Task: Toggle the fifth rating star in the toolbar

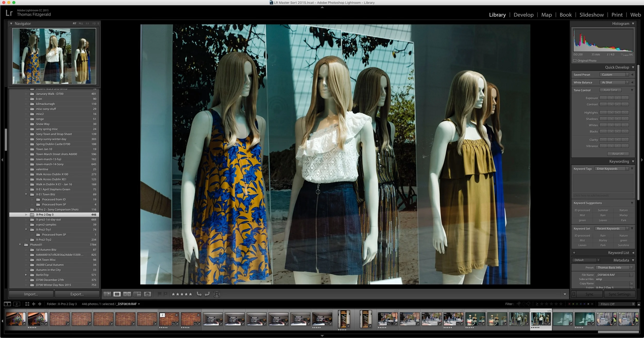Action: point(190,294)
